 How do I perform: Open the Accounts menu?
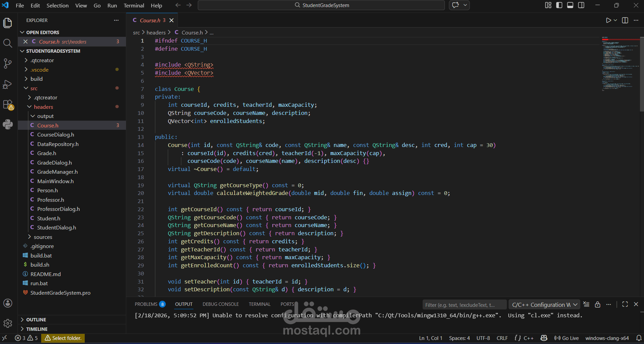pyautogui.click(x=7, y=303)
